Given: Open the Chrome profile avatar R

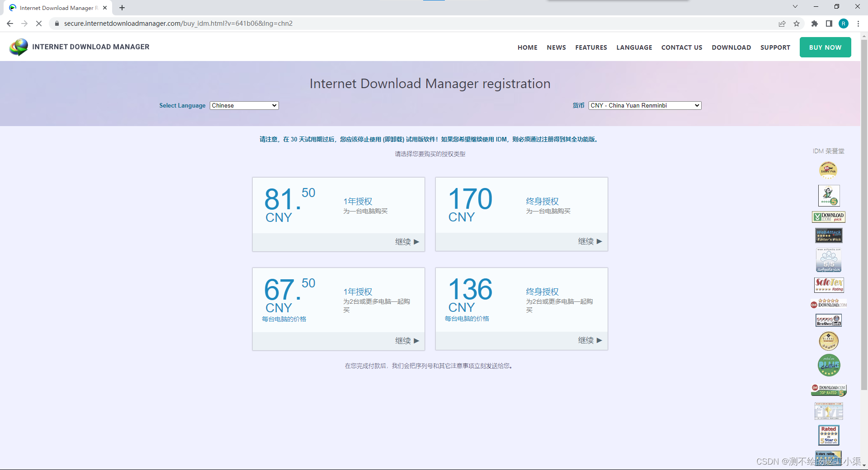Looking at the screenshot, I should pyautogui.click(x=844, y=23).
